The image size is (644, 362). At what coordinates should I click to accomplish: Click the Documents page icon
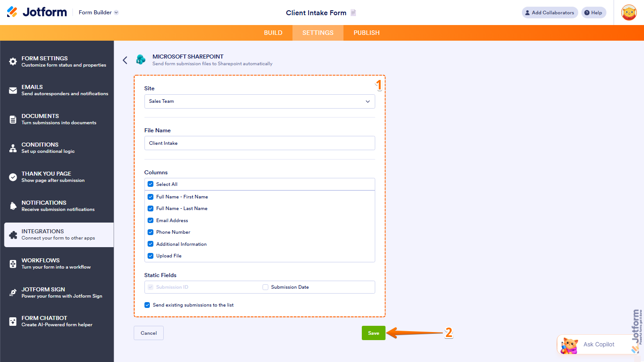coord(13,119)
